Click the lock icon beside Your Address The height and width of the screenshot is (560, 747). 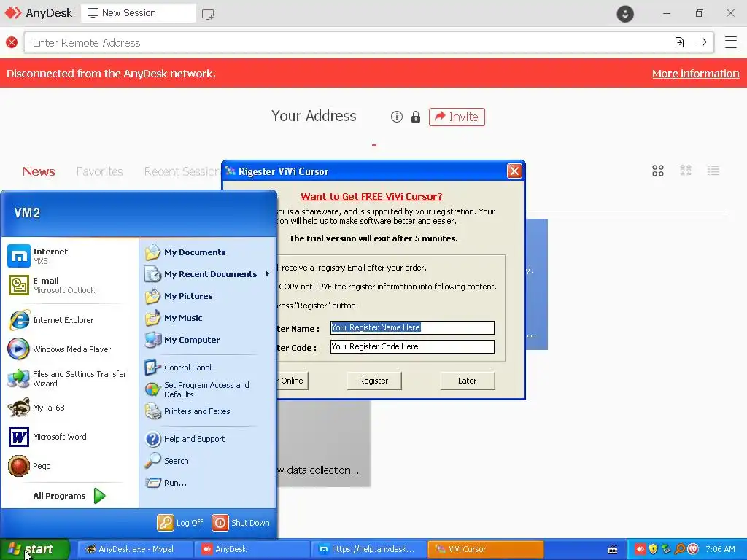(415, 117)
